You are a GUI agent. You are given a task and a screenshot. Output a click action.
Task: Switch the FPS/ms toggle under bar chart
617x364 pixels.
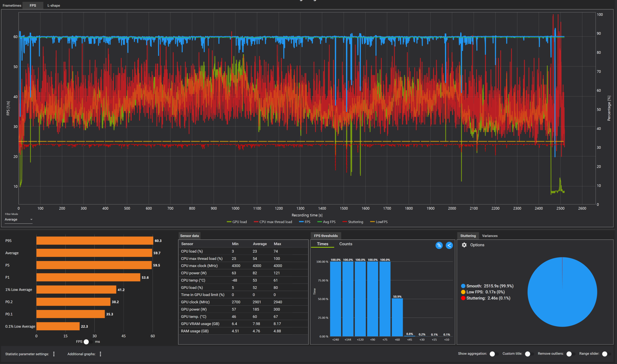point(88,342)
